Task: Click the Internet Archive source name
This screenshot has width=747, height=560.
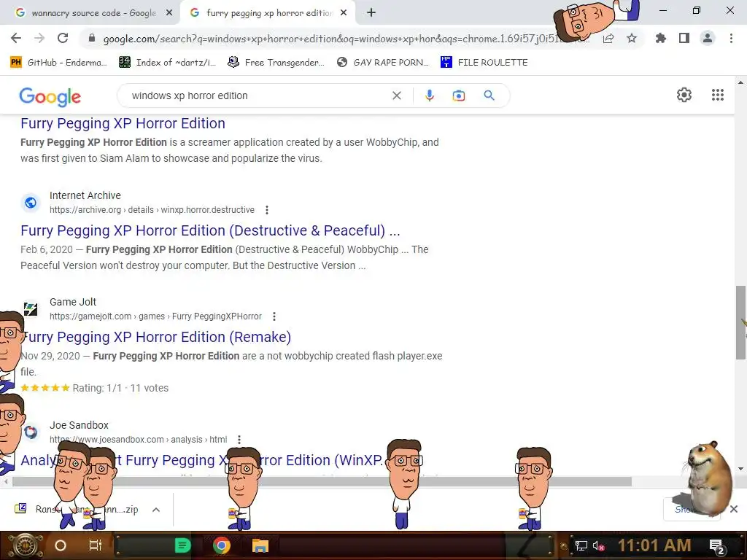Action: pyautogui.click(x=85, y=195)
